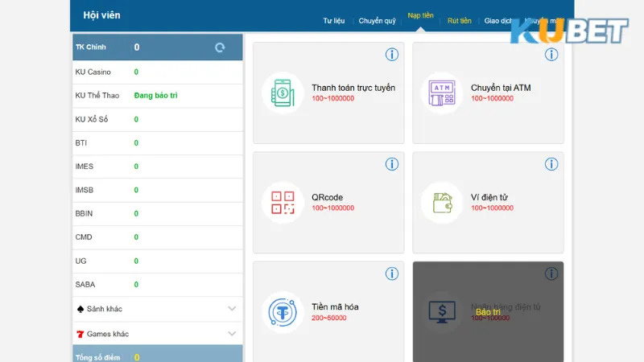The width and height of the screenshot is (644, 362).
Task: Go to the Rút tiền tab
Action: coord(459,21)
